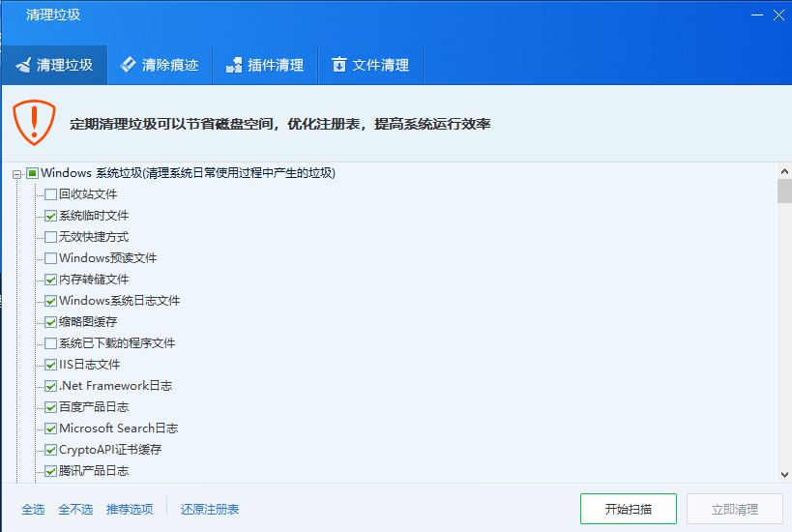Uncheck the 腾讯产品日志 checkbox
Image resolution: width=792 pixels, height=532 pixels.
(50, 471)
